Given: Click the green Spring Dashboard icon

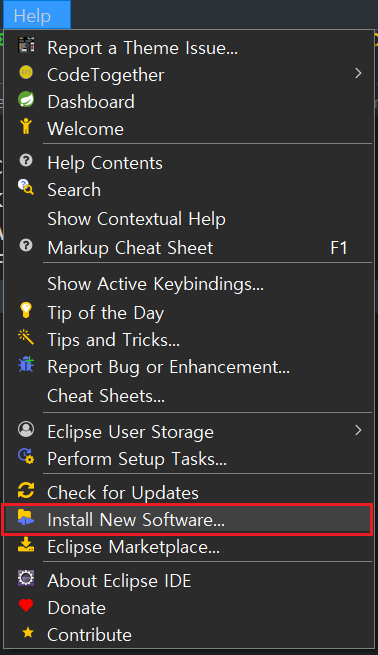Looking at the screenshot, I should (26, 100).
